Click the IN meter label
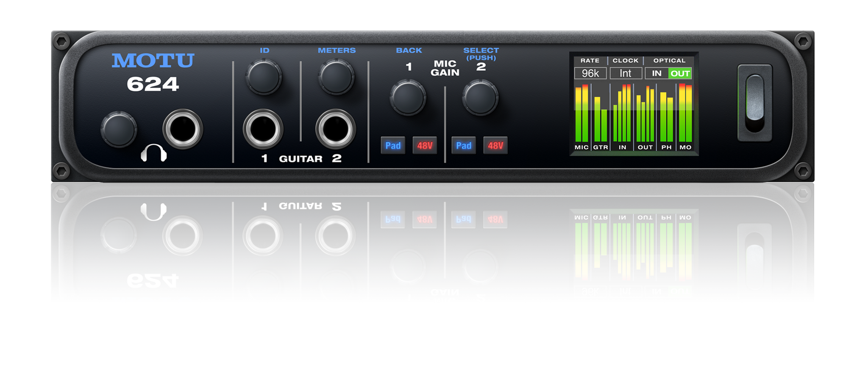 point(622,147)
